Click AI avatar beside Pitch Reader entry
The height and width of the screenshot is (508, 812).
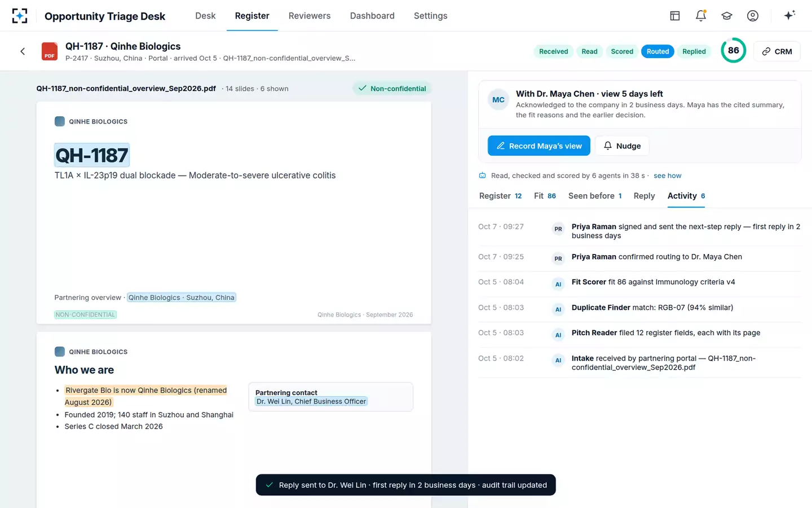pos(558,335)
